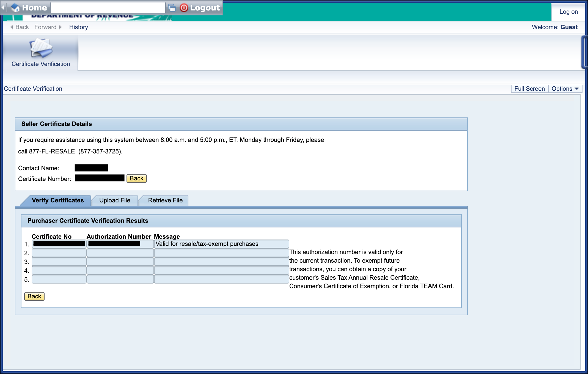Switch to the Upload File tab
The image size is (588, 374).
[x=115, y=200]
